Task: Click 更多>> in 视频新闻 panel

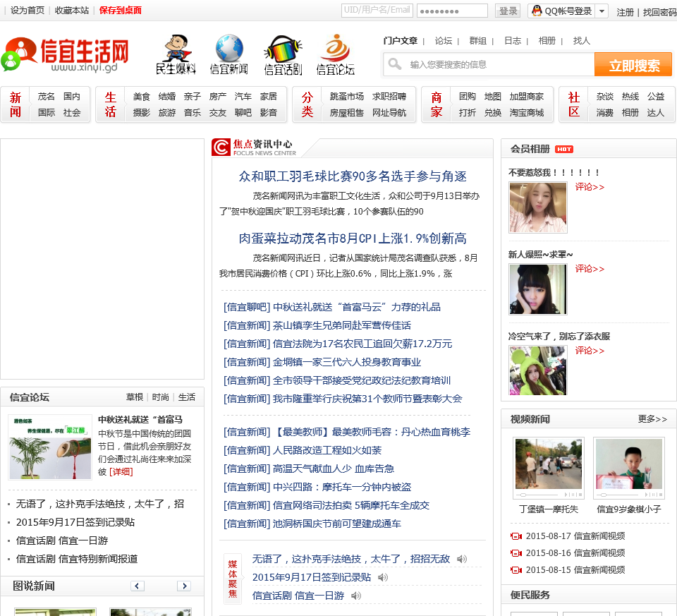Action: click(652, 419)
